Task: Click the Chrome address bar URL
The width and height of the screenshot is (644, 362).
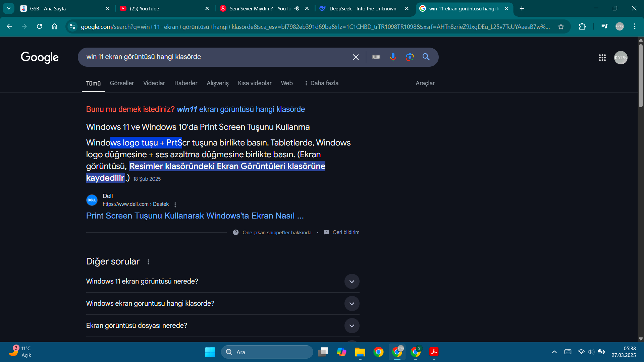Action: [315, 26]
